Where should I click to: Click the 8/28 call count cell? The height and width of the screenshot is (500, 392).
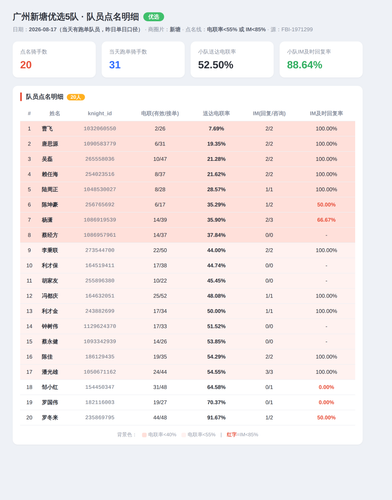[160, 189]
